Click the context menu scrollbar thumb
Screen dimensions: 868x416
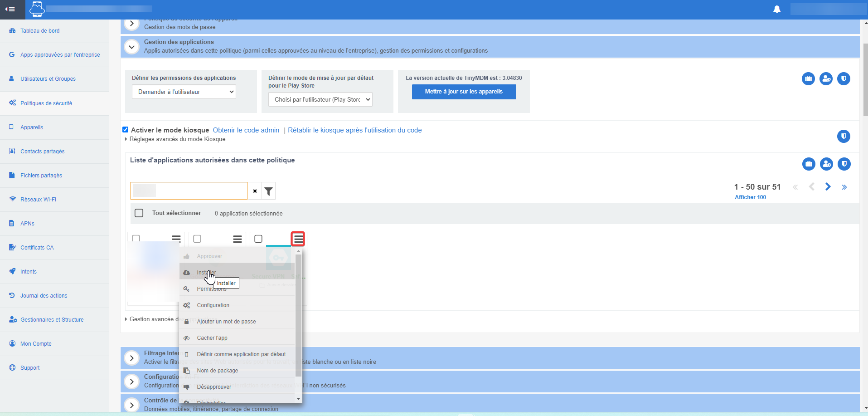coord(298,315)
